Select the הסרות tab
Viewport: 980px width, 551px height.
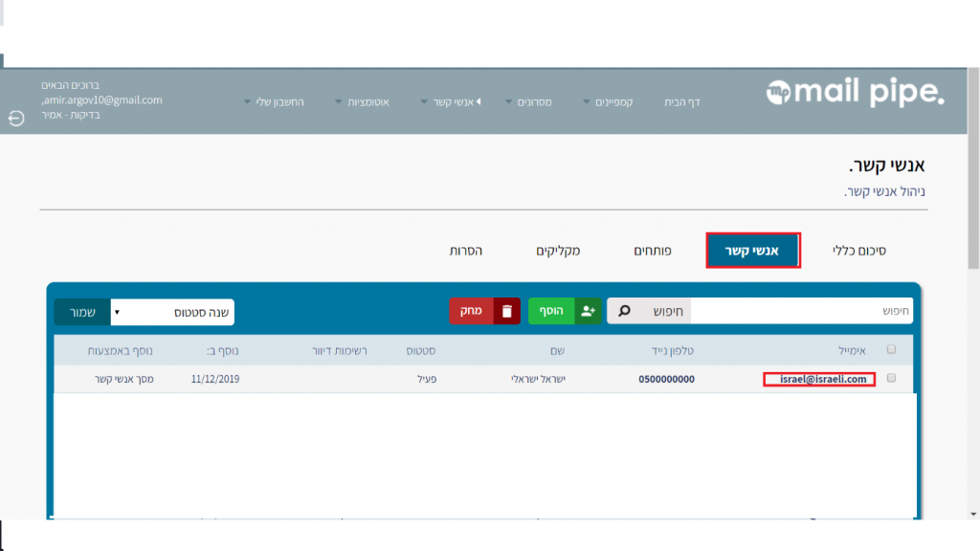(x=466, y=251)
